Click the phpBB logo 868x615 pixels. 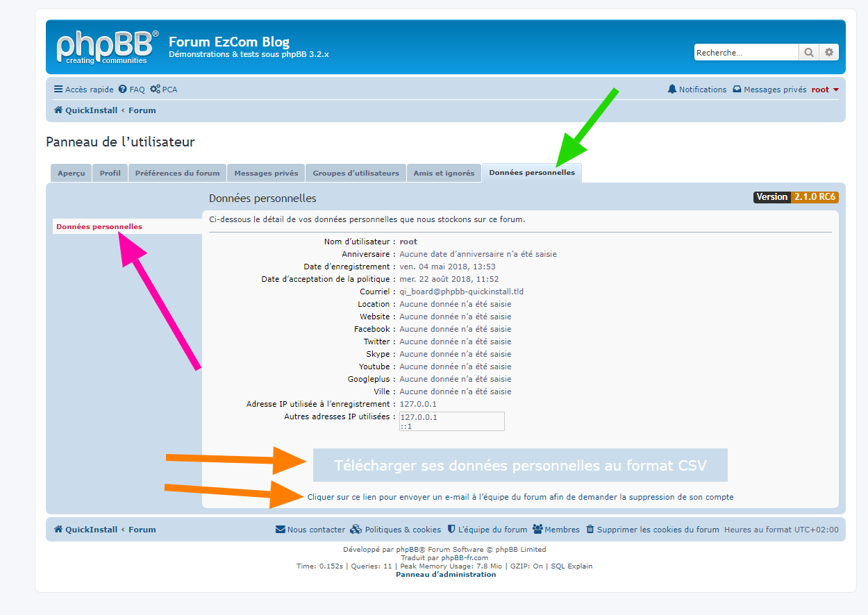point(107,47)
